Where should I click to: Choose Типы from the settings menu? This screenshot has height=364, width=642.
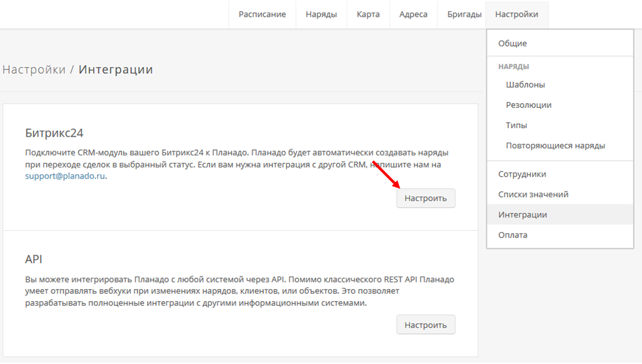[x=560, y=125]
